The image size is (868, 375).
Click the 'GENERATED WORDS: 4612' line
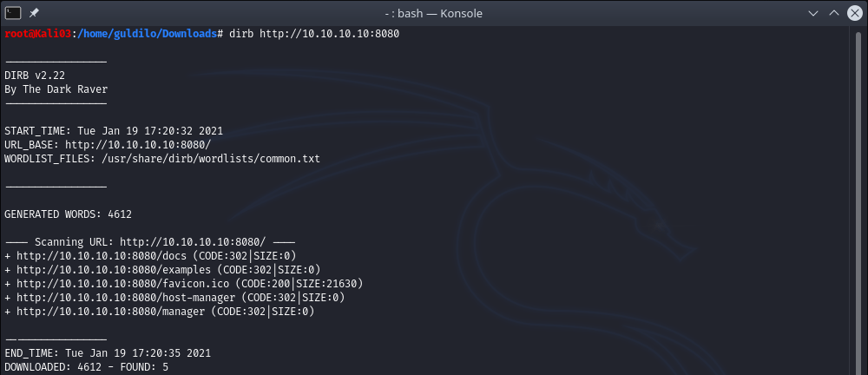(68, 214)
